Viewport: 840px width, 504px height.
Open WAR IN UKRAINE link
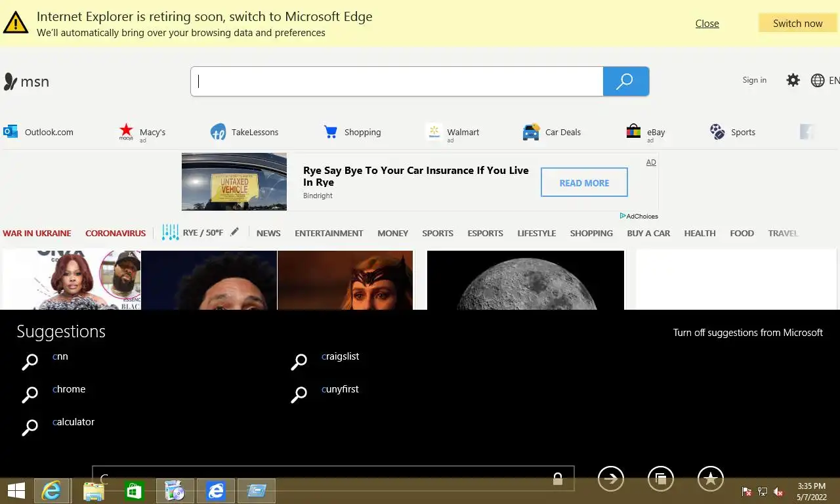(x=37, y=233)
